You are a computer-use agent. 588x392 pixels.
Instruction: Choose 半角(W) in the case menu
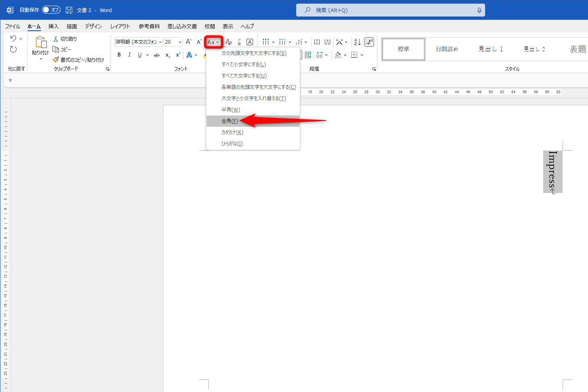pyautogui.click(x=253, y=110)
